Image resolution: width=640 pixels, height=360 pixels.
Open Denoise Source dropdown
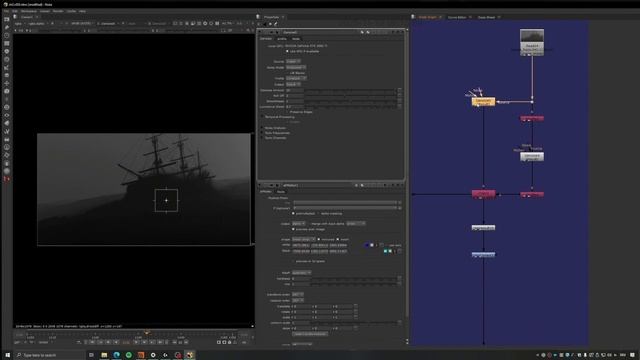click(x=293, y=61)
